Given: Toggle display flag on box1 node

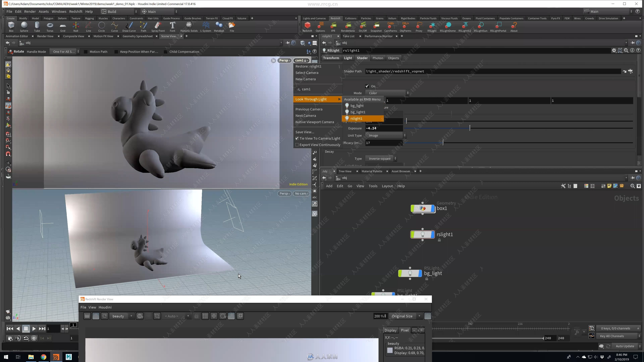Looking at the screenshot, I should point(433,208).
